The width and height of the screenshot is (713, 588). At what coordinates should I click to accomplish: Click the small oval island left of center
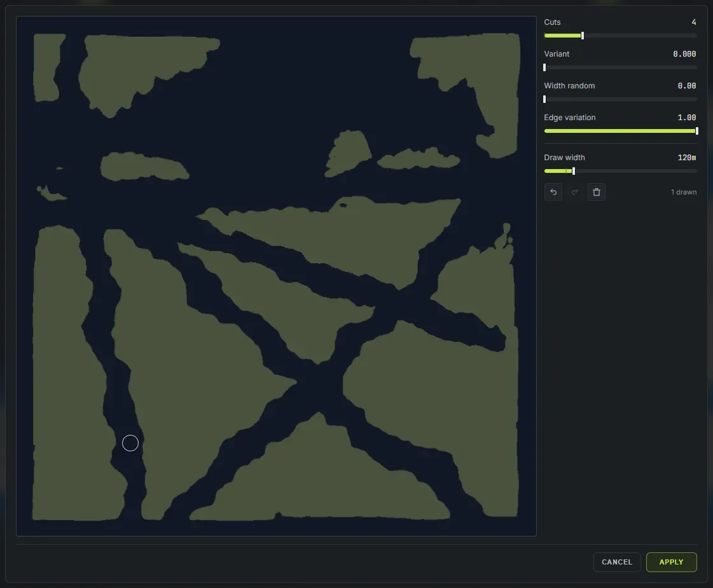tap(144, 167)
